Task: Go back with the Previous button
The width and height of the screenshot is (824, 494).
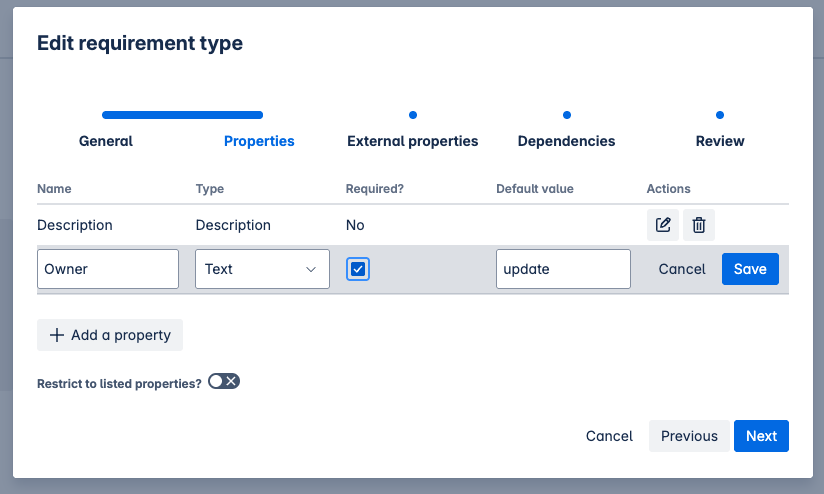Action: (689, 436)
